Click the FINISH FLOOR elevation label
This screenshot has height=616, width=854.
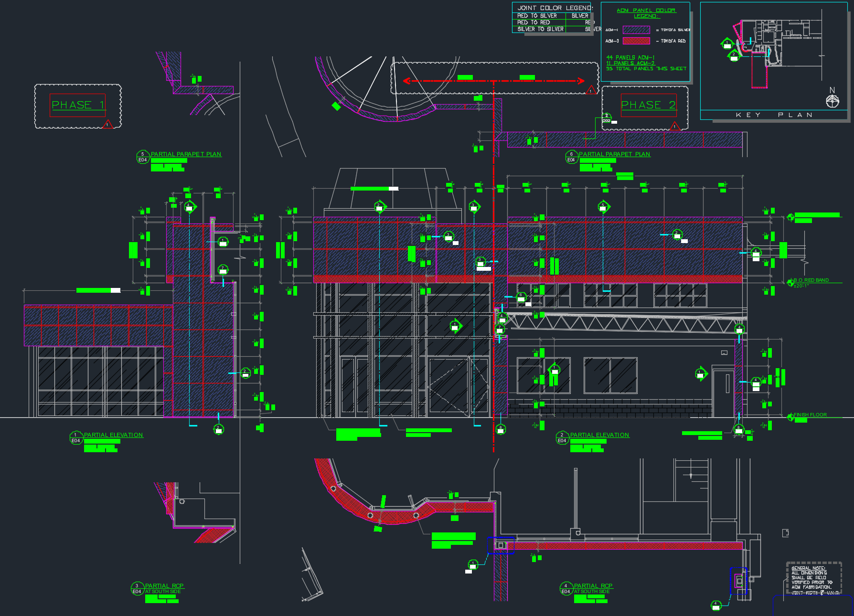click(x=810, y=415)
